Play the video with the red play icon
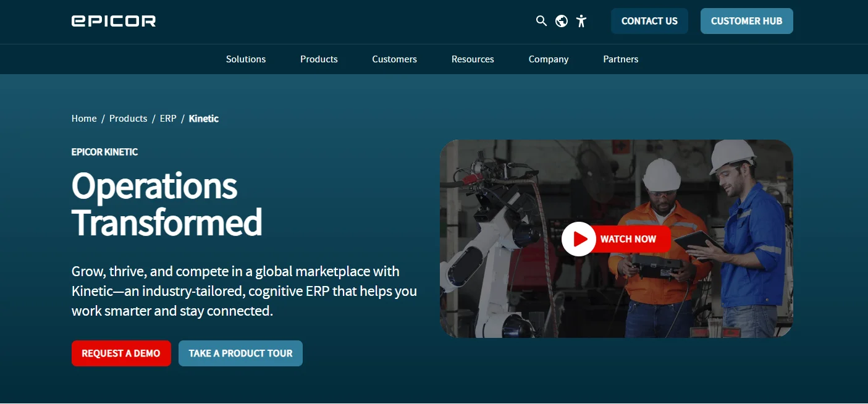 click(x=579, y=238)
